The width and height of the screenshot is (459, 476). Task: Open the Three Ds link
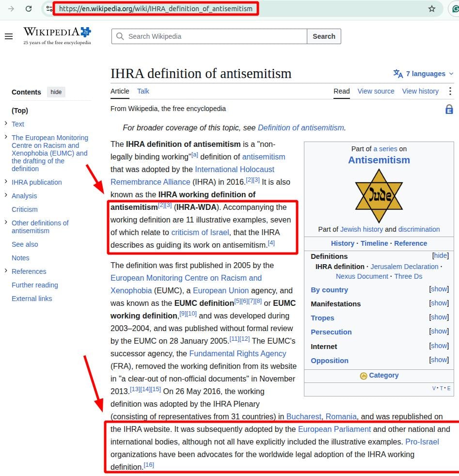coord(408,276)
